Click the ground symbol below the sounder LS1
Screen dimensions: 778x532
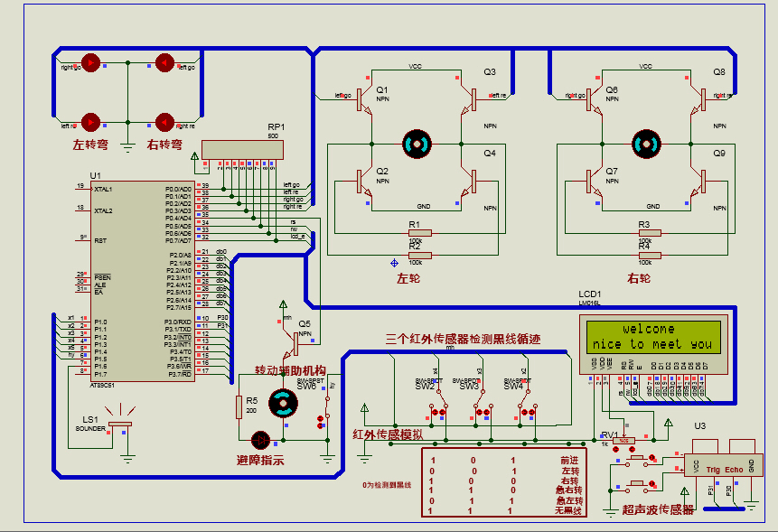point(127,459)
